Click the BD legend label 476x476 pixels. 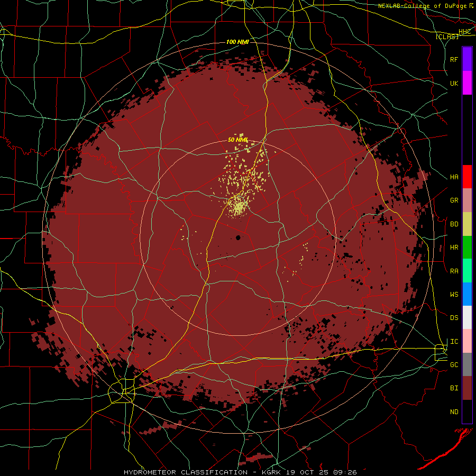454,224
